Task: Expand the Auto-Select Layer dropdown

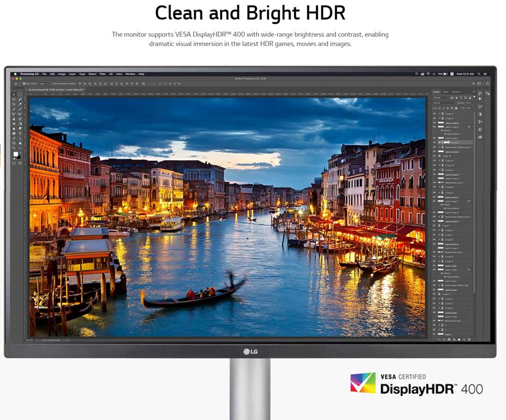Action: [43, 83]
